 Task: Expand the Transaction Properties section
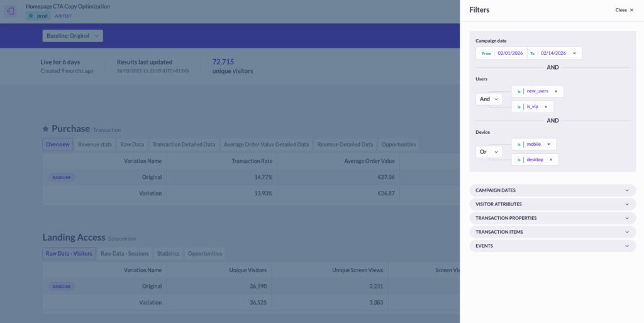552,218
